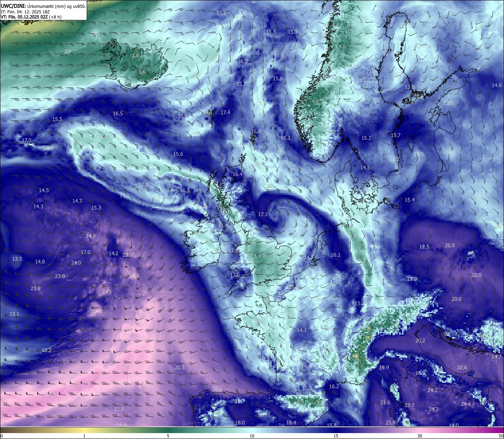Click the value 16.3 on the map

point(185,191)
